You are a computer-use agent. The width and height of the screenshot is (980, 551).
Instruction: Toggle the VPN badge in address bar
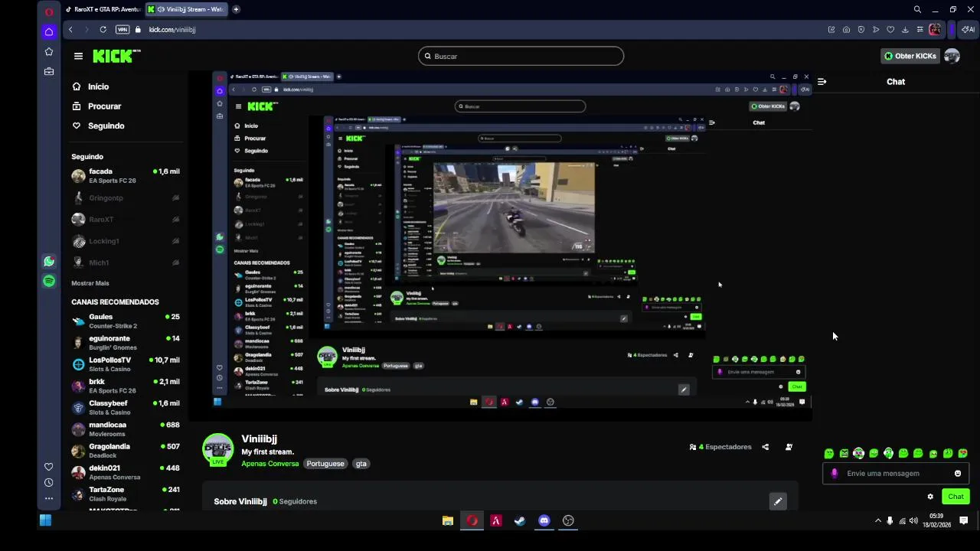[122, 30]
